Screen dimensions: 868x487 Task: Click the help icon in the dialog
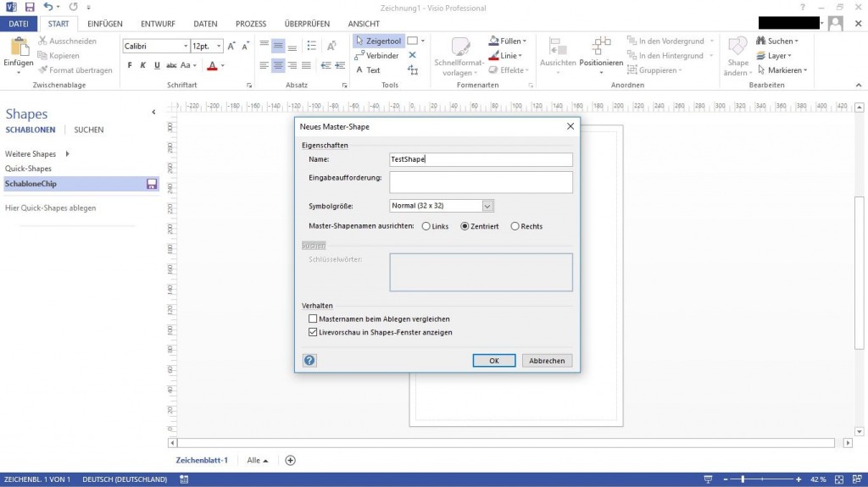[309, 360]
